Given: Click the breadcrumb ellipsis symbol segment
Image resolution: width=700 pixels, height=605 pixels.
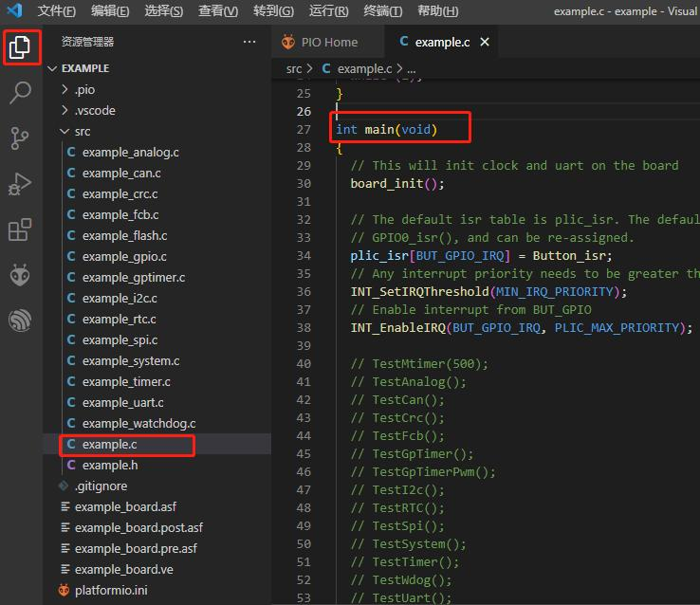Looking at the screenshot, I should (411, 69).
